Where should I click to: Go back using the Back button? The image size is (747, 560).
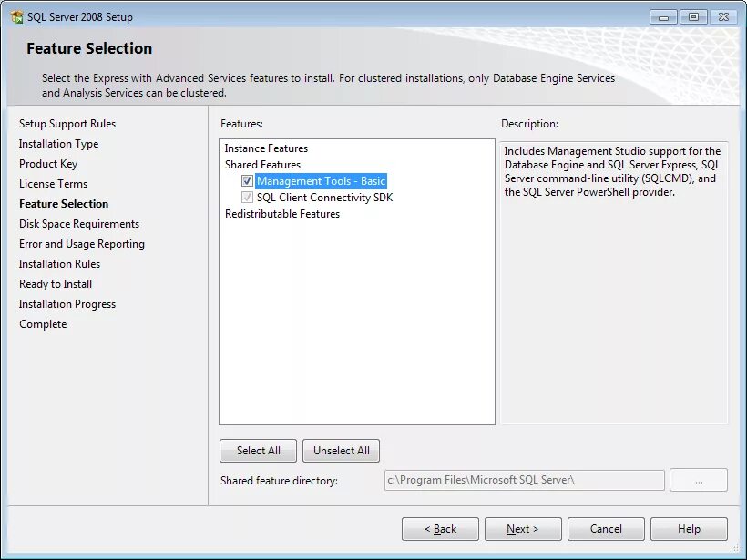pos(440,528)
